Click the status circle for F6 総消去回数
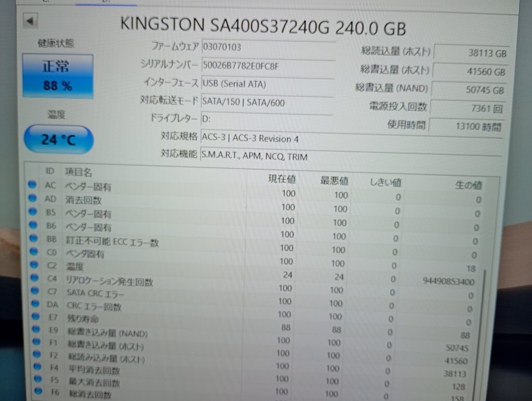The image size is (532, 401). click(x=38, y=391)
